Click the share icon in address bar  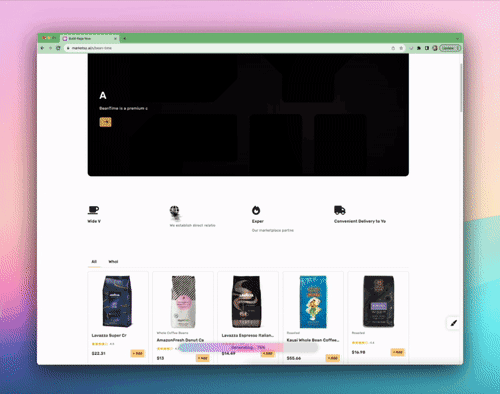pos(393,48)
